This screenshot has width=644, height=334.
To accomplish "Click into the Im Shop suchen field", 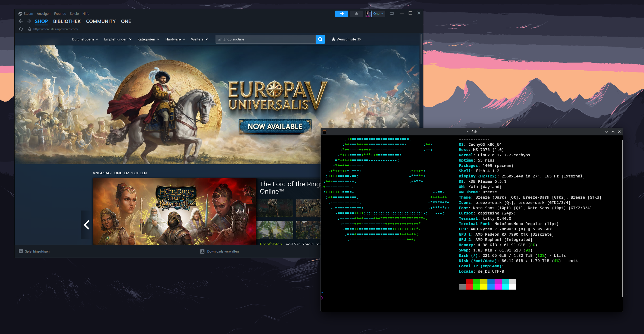I will (x=265, y=39).
